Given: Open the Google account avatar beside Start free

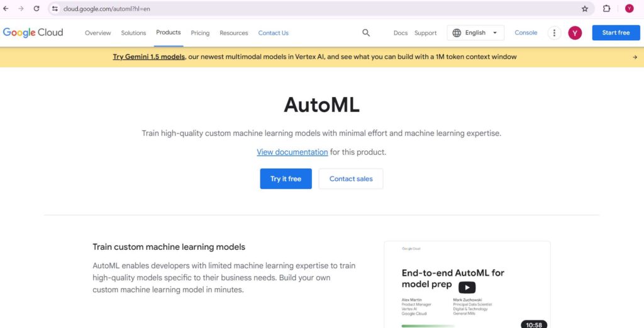Looking at the screenshot, I should (575, 33).
